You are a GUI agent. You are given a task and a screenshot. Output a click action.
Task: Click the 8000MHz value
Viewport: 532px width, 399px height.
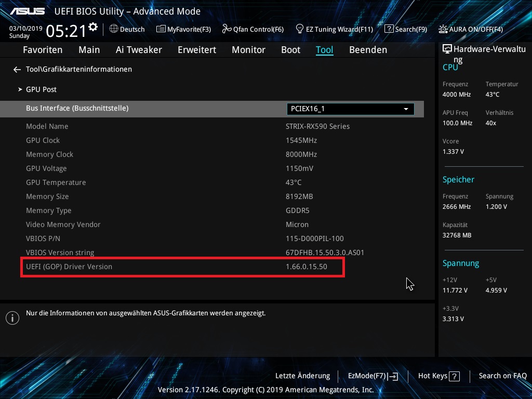pyautogui.click(x=301, y=154)
